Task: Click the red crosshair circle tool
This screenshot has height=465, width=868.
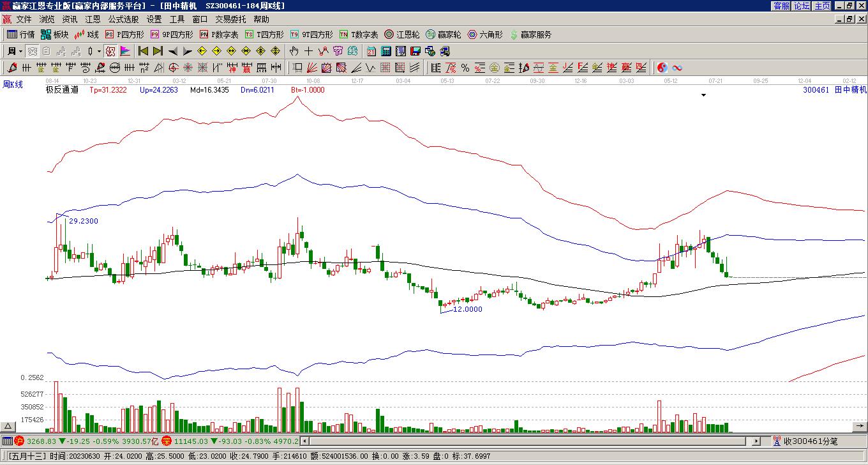Action: pos(173,68)
